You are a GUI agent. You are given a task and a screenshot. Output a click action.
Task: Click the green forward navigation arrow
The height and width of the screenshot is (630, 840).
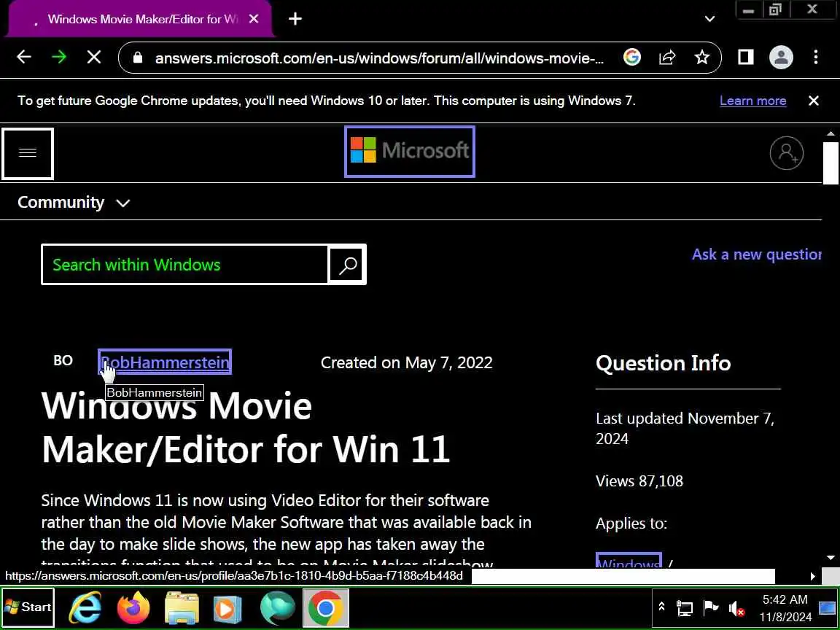coord(59,57)
